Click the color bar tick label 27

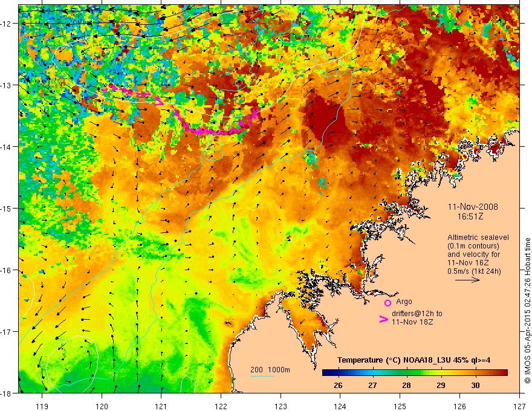[x=372, y=385]
